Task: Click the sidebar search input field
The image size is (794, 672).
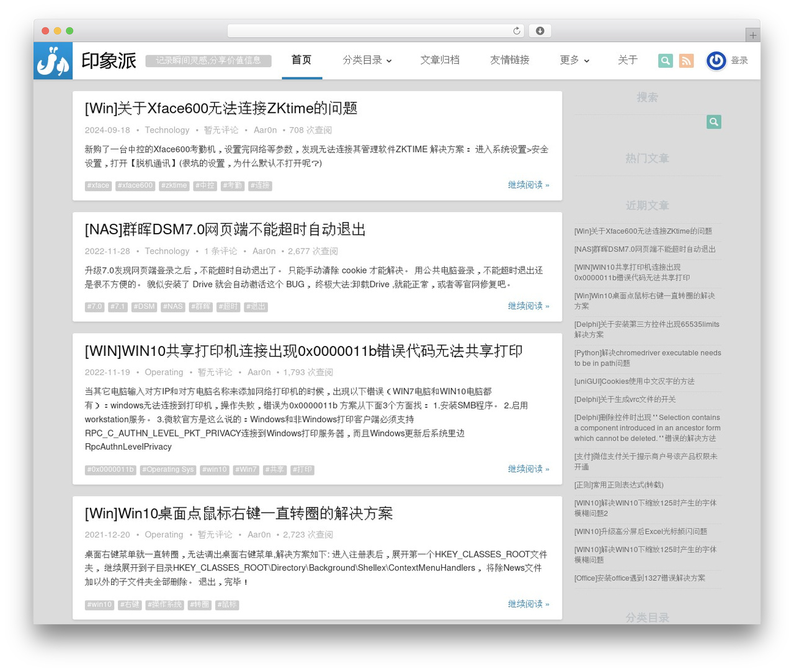Action: point(640,122)
